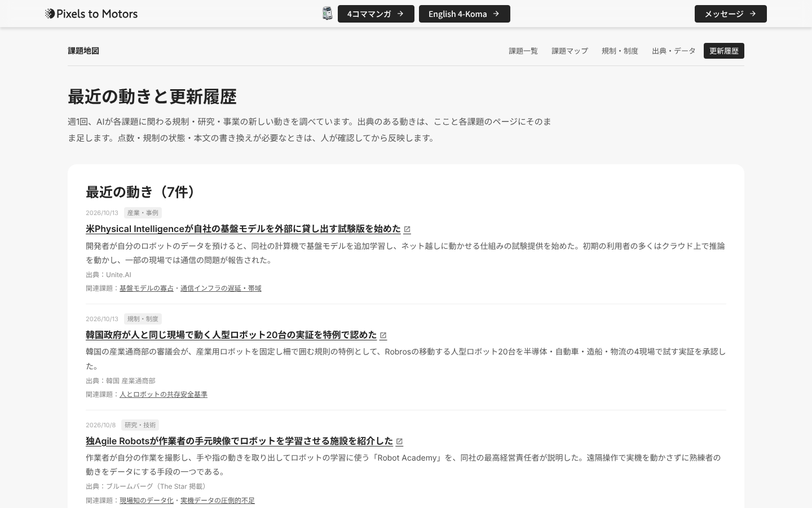
Task: Go to the 規制・制度 tab
Action: pyautogui.click(x=620, y=51)
